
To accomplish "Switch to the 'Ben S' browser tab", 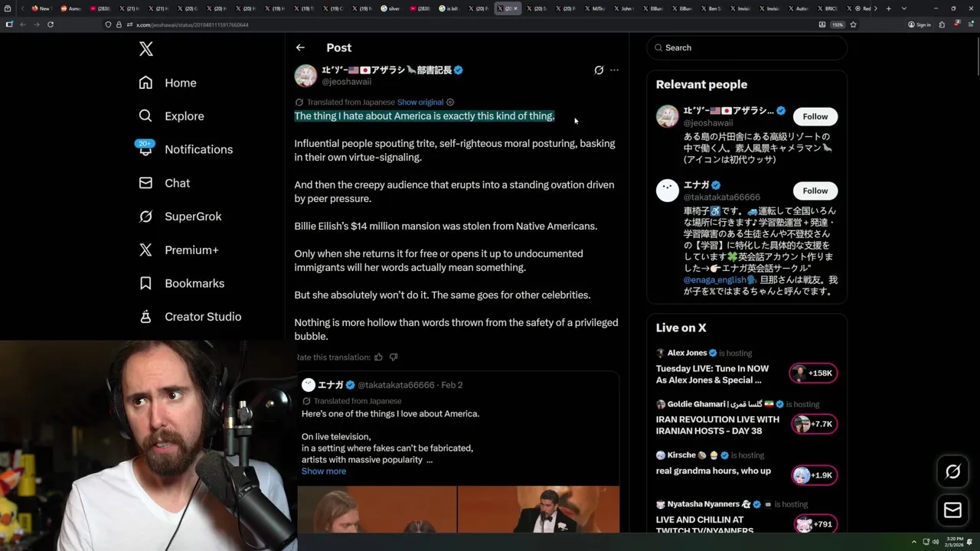I will [711, 8].
